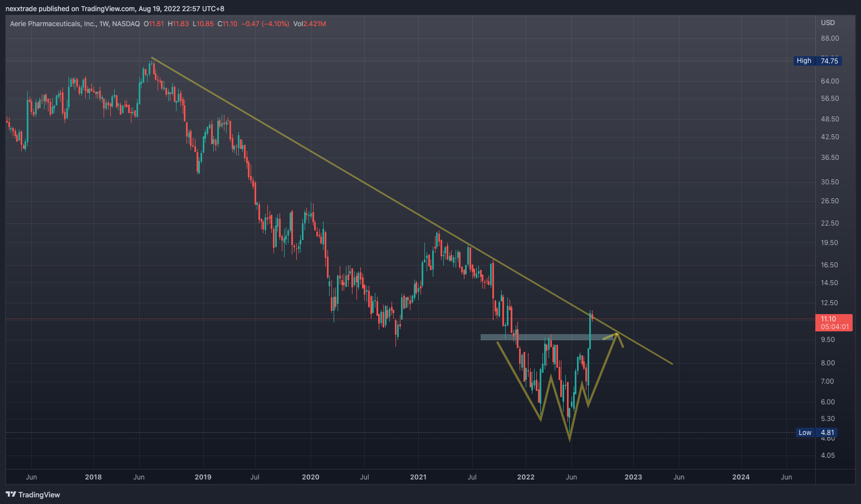Click the Vol 2.421M value
The height and width of the screenshot is (504, 861).
click(x=310, y=24)
